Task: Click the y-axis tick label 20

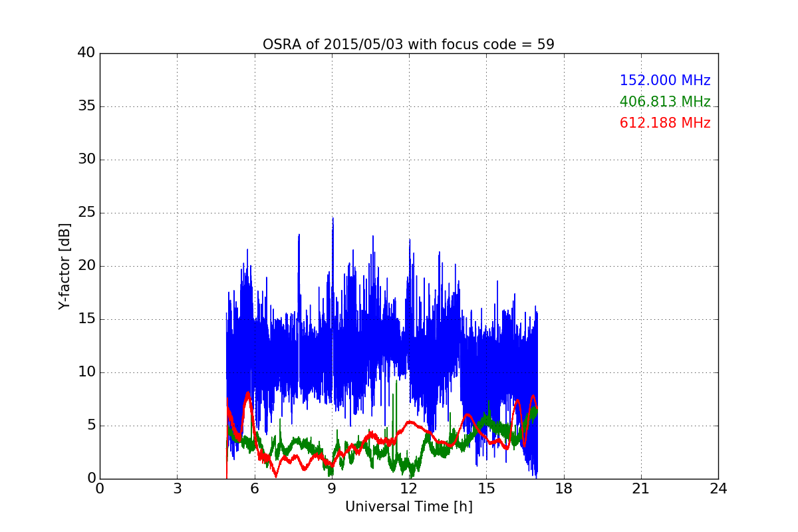Action: click(x=86, y=266)
